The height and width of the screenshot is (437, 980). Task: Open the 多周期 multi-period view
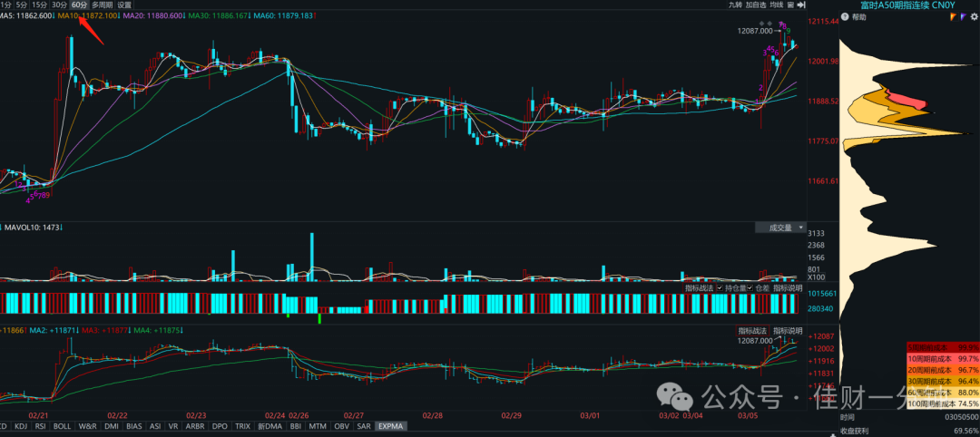[x=103, y=5]
